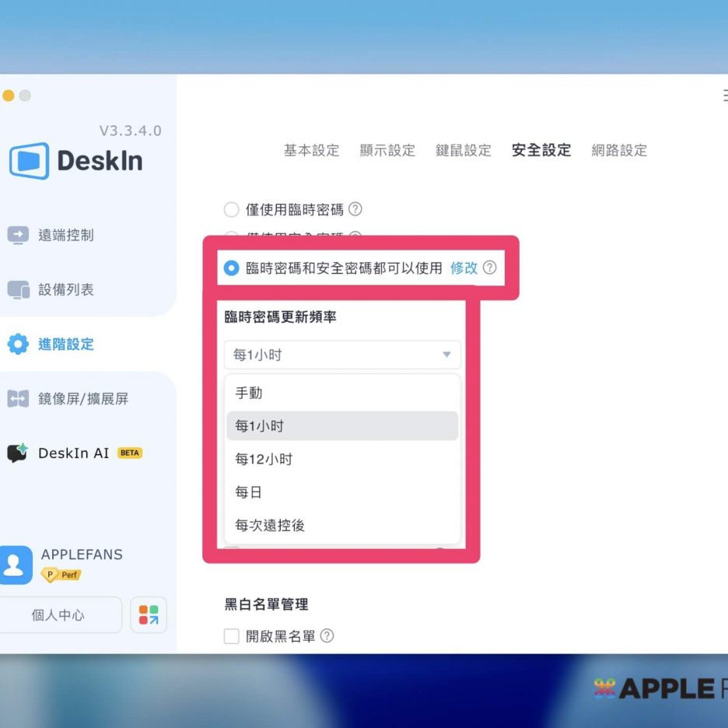Switch to the 基本設定 tab
This screenshot has height=728, width=728.
tap(311, 150)
